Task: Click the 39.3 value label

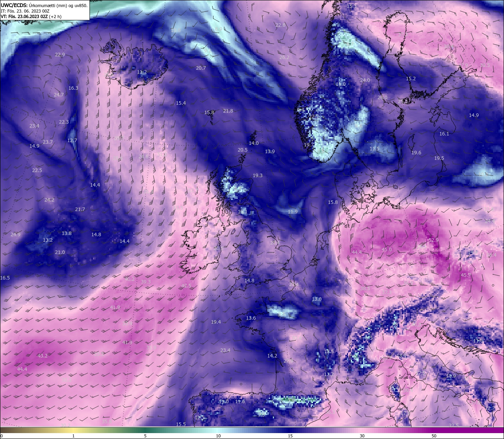Action: point(146,282)
